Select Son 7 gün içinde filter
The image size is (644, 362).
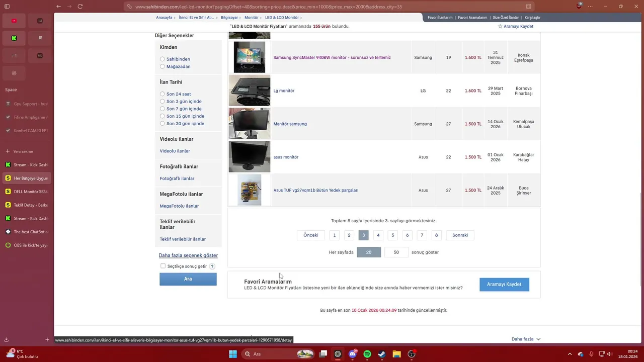coord(162,109)
